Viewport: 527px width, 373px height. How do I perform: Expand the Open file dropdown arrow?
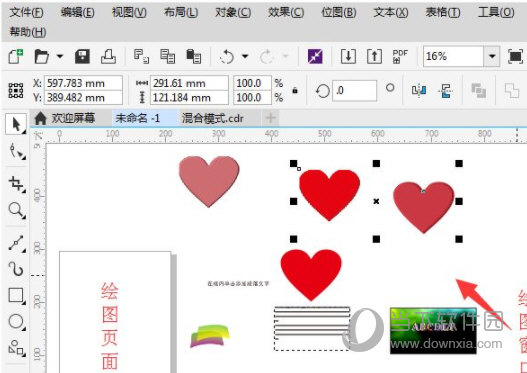point(60,56)
